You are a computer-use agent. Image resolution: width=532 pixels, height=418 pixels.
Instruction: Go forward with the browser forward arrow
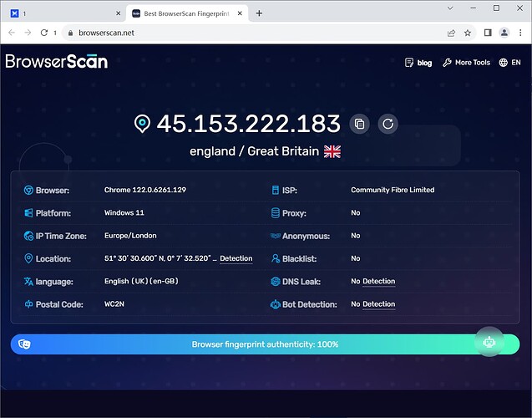pos(28,33)
